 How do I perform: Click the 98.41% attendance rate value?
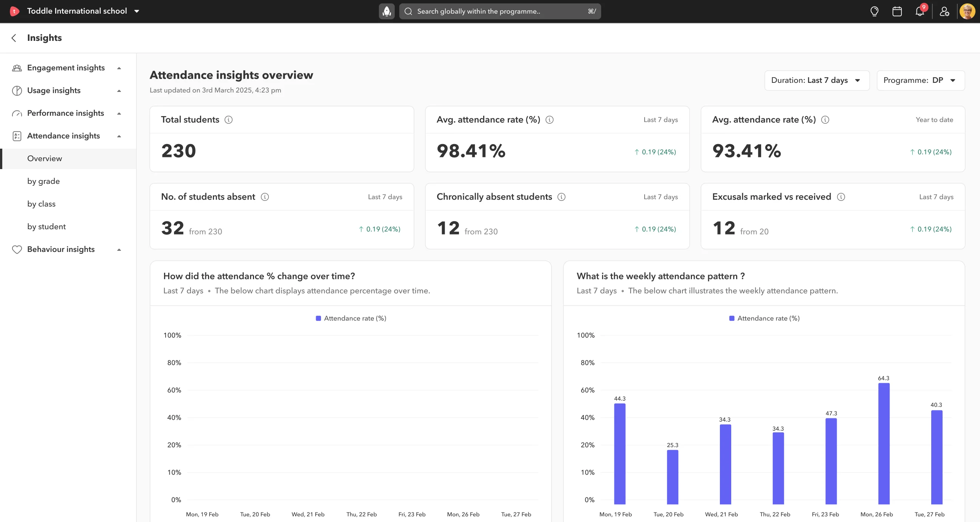[471, 151]
